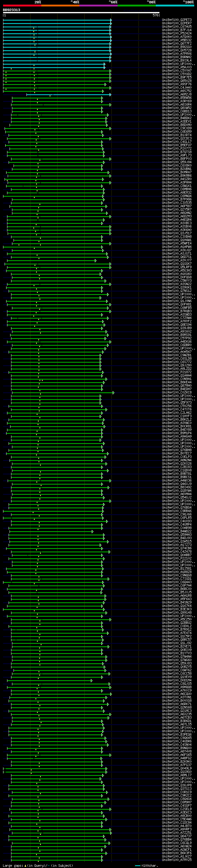
Task: Open hit UniRef100_P21872
Action: pyautogui.click(x=177, y=372)
